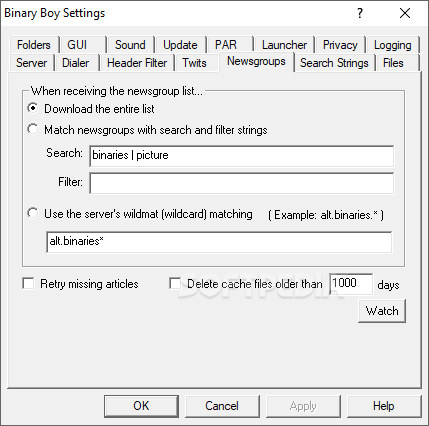
Task: Open the Sound tab
Action: click(130, 45)
